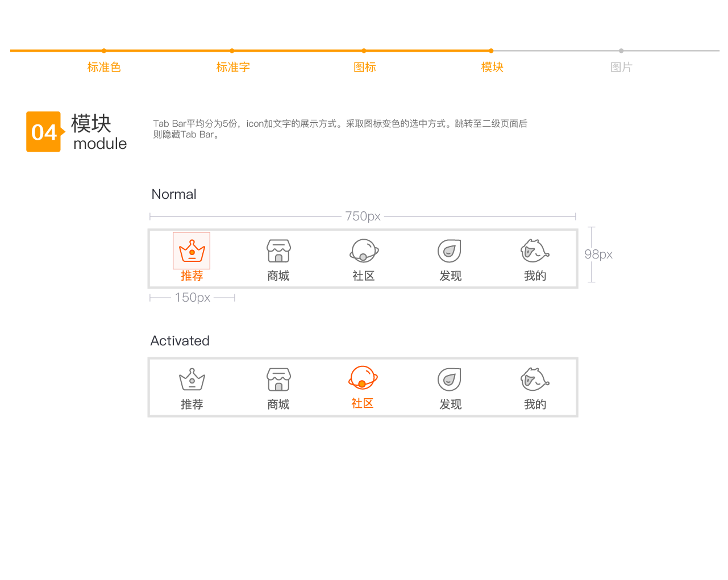This screenshot has width=728, height=580.
Task: Open the grayed 图片 step
Action: pos(621,67)
